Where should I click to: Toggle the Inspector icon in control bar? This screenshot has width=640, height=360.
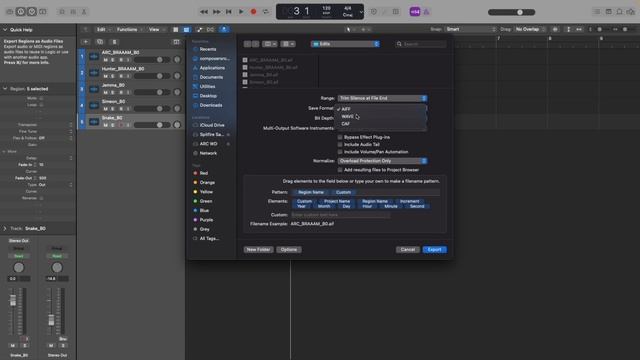pos(20,12)
